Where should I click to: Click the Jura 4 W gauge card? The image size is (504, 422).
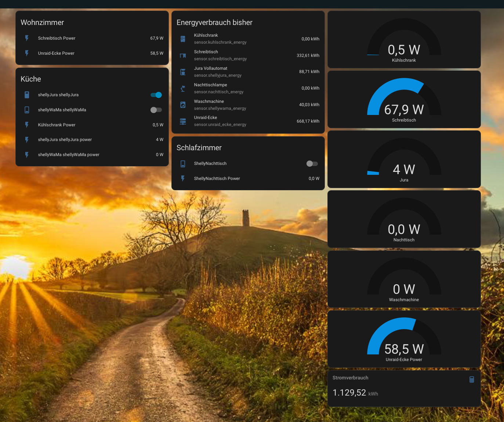click(x=404, y=159)
